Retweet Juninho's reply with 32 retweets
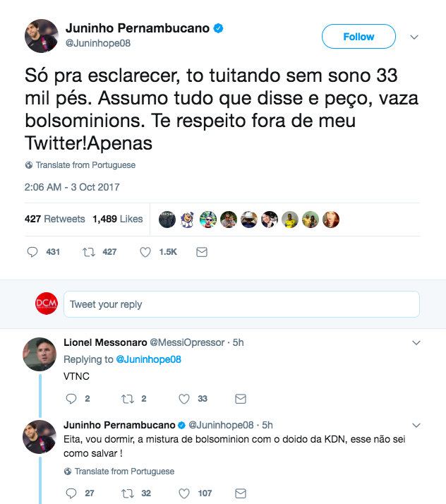 (x=127, y=493)
